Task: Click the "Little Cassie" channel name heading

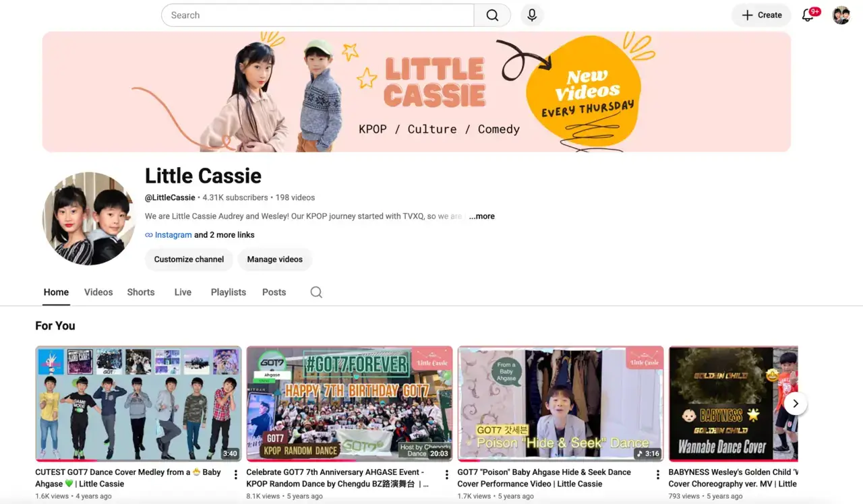Action: (x=203, y=176)
